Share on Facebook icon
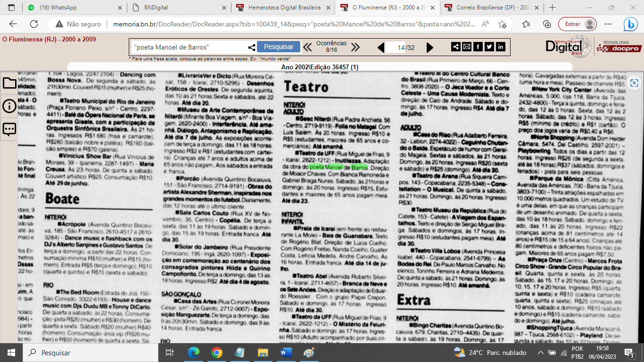 [478, 47]
